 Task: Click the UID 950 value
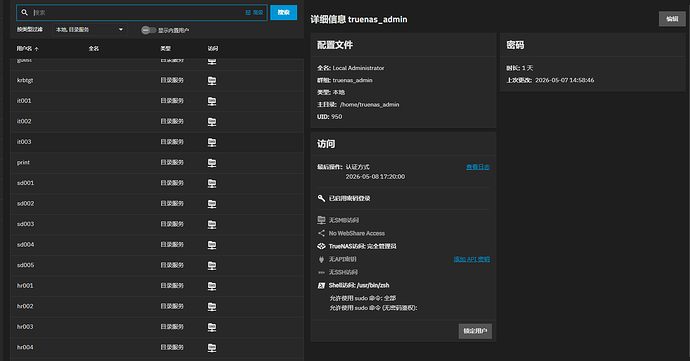point(337,117)
